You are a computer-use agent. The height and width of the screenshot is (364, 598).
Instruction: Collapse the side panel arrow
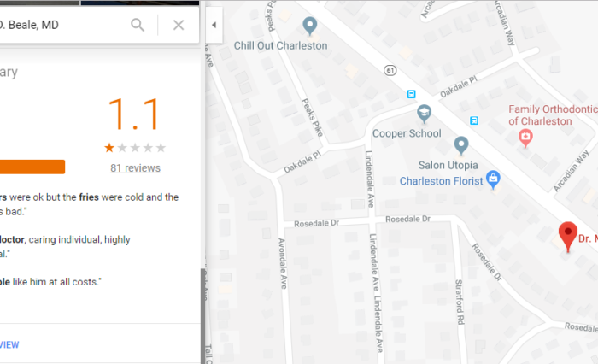pos(214,25)
